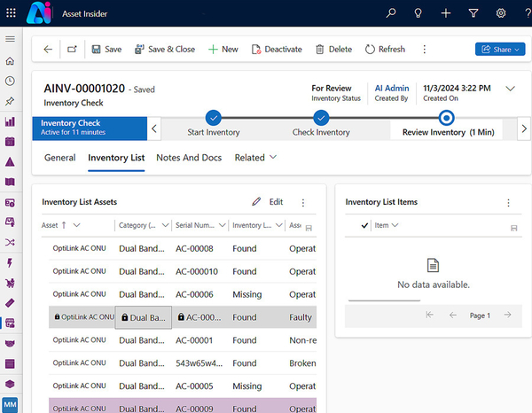Viewport: 532px width, 413px height.
Task: Open the advanced filter funnel icon
Action: click(473, 13)
